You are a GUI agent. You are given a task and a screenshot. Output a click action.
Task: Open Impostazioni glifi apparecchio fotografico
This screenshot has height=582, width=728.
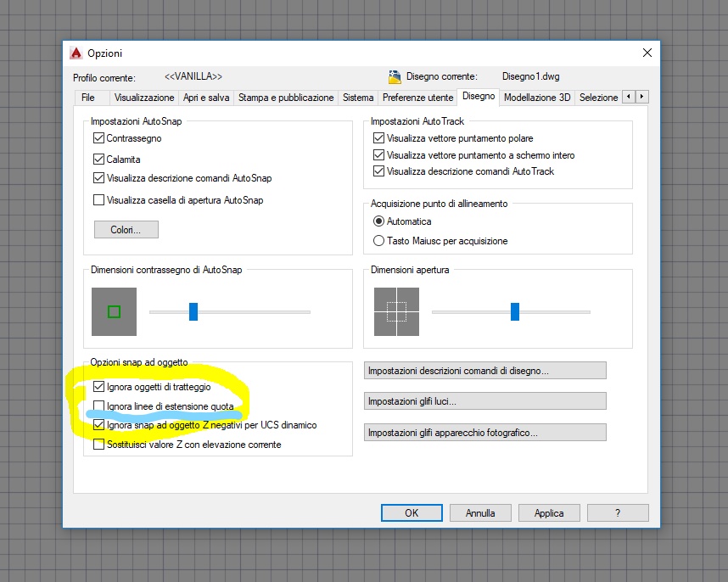point(484,433)
